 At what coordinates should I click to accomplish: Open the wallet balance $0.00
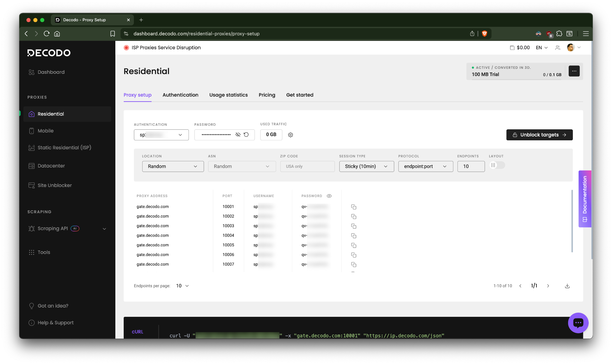pos(520,47)
